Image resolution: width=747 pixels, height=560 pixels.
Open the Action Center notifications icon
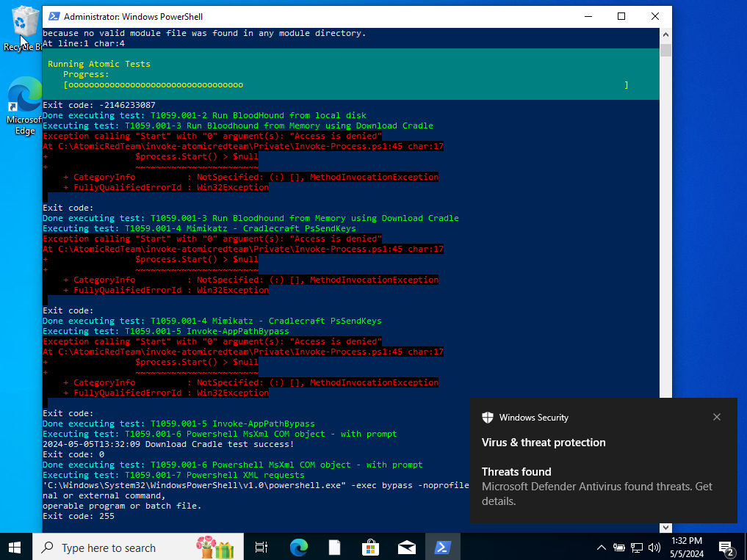pyautogui.click(x=726, y=548)
